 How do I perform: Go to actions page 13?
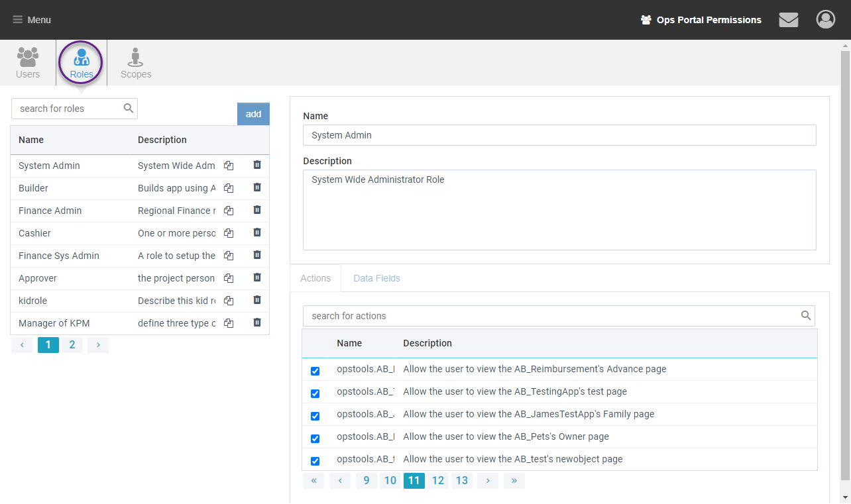click(462, 481)
